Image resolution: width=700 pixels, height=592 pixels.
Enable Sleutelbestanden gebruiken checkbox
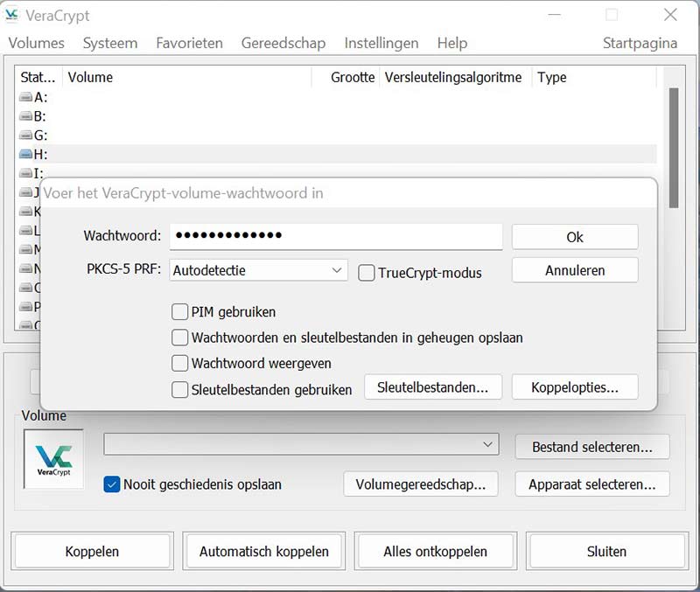[179, 389]
